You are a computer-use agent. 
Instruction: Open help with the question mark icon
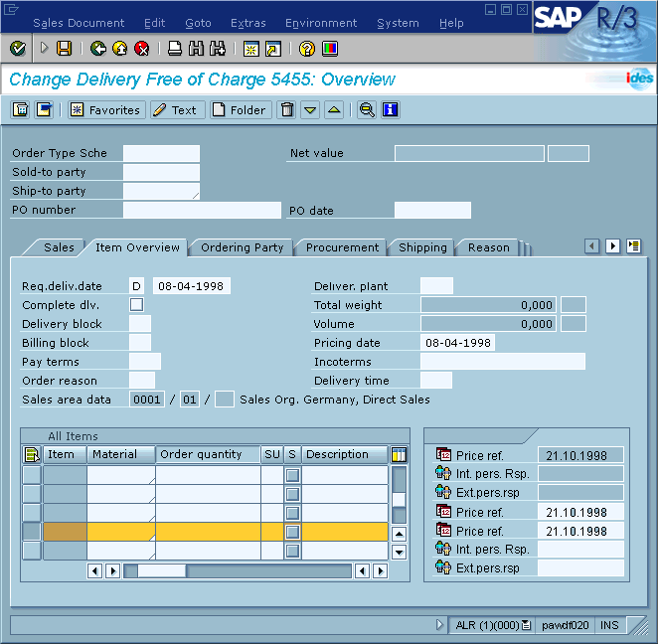point(307,49)
